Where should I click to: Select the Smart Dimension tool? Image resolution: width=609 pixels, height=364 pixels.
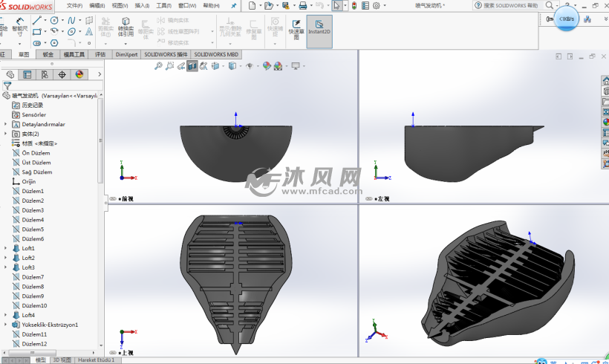tap(19, 30)
